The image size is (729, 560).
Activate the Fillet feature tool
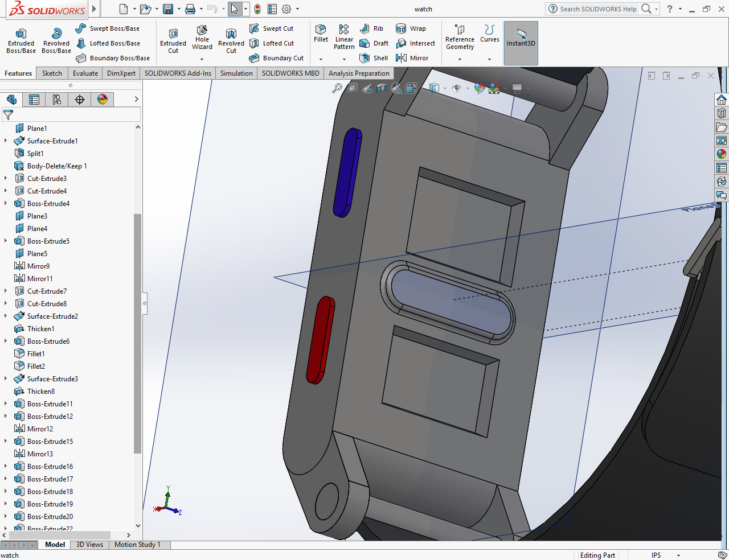321,33
